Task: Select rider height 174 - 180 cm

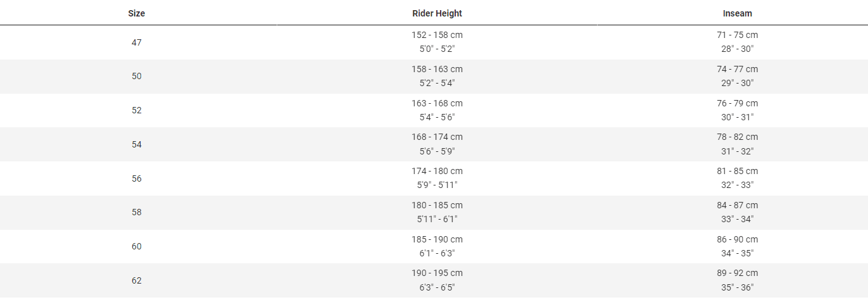Action: coord(437,171)
